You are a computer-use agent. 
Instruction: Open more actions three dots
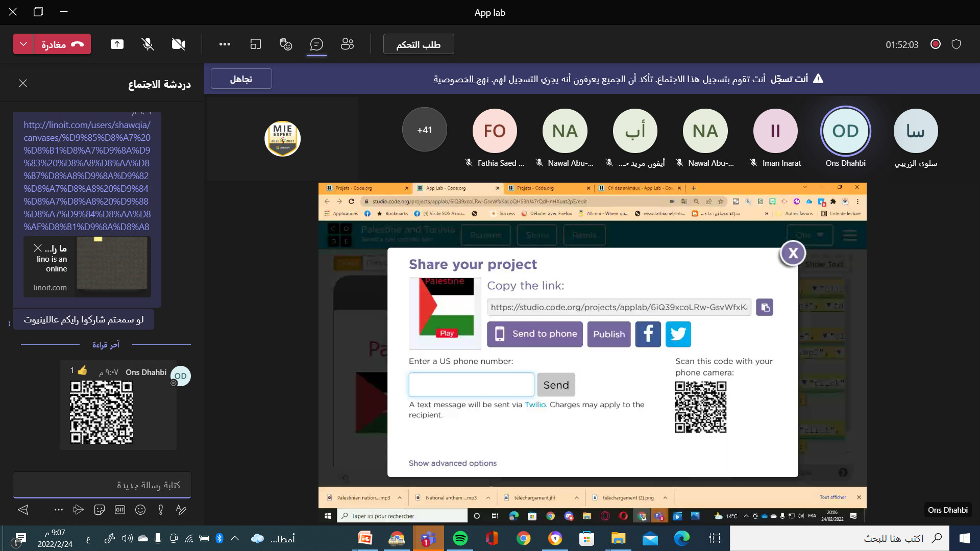tap(225, 44)
